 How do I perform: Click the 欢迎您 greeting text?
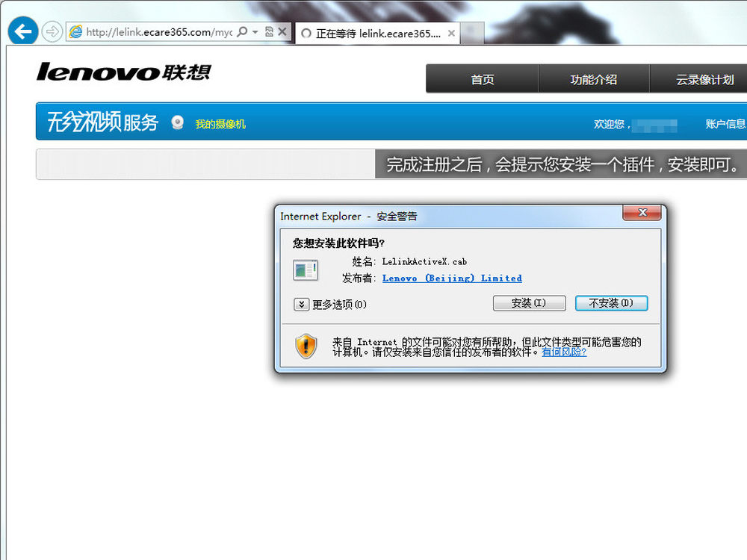(612, 124)
